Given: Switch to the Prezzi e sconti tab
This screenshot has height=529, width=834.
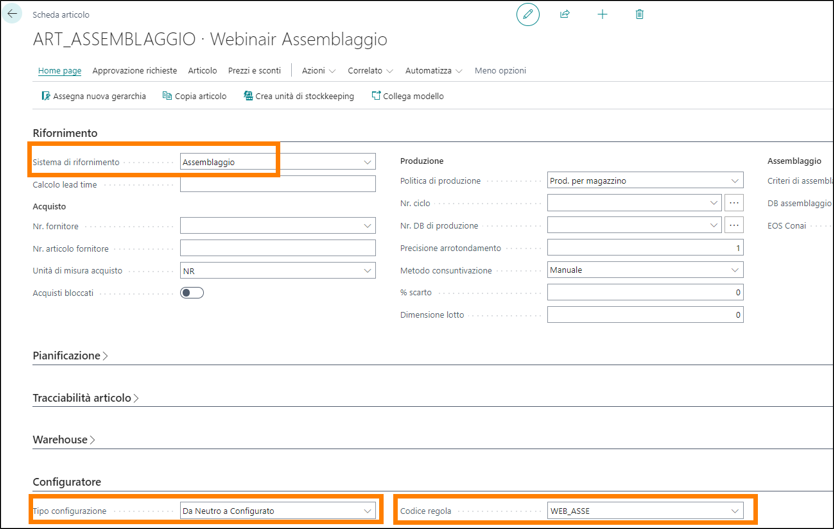Looking at the screenshot, I should (x=254, y=71).
